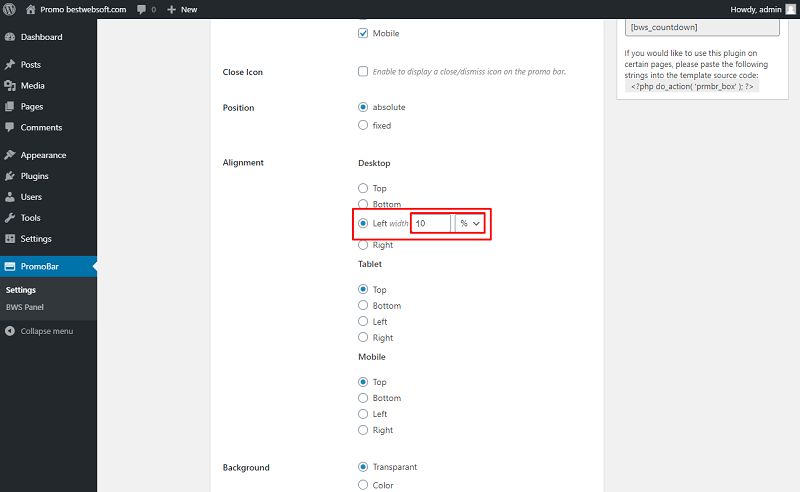
Task: Click New in admin bar
Action: pyautogui.click(x=189, y=10)
